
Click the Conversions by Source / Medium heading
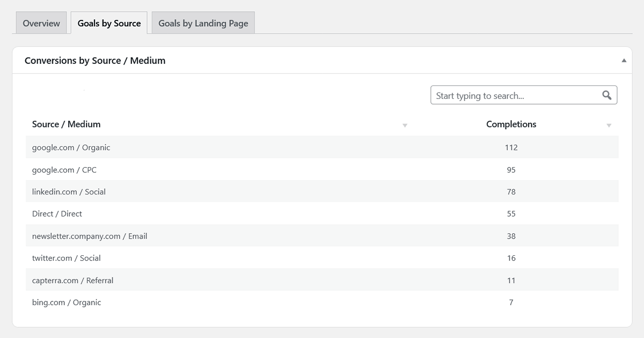pos(95,61)
